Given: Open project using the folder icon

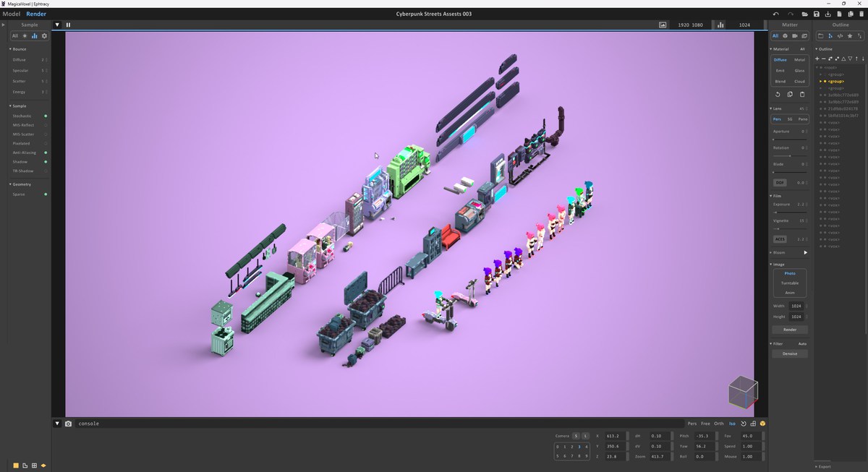Looking at the screenshot, I should [804, 14].
